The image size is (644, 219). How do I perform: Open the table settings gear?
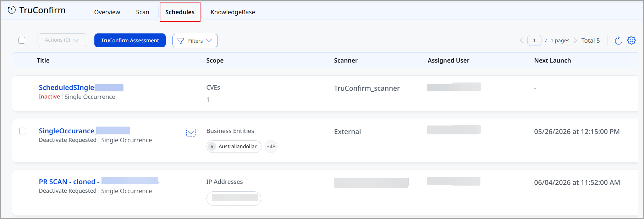(632, 41)
